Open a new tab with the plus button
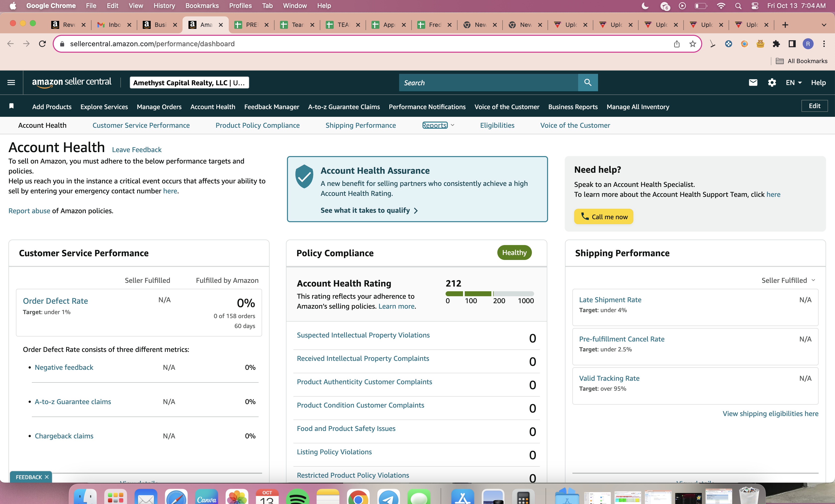Viewport: 835px width, 504px height. [x=785, y=25]
